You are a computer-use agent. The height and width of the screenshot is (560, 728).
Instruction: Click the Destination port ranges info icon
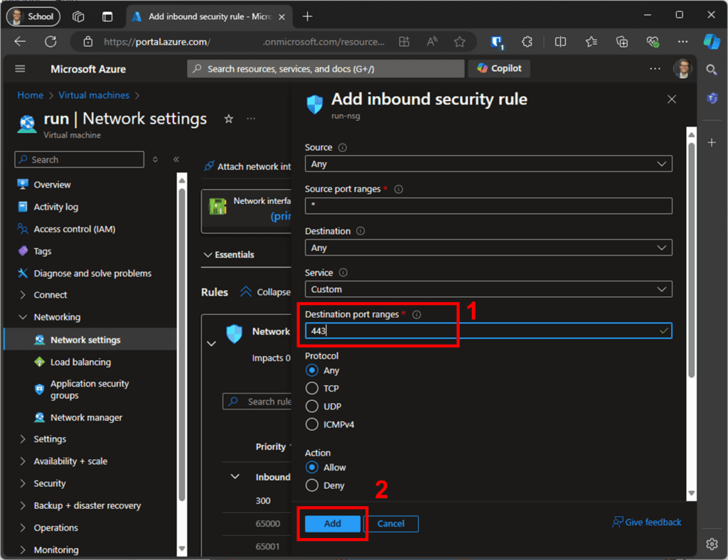[x=417, y=313]
